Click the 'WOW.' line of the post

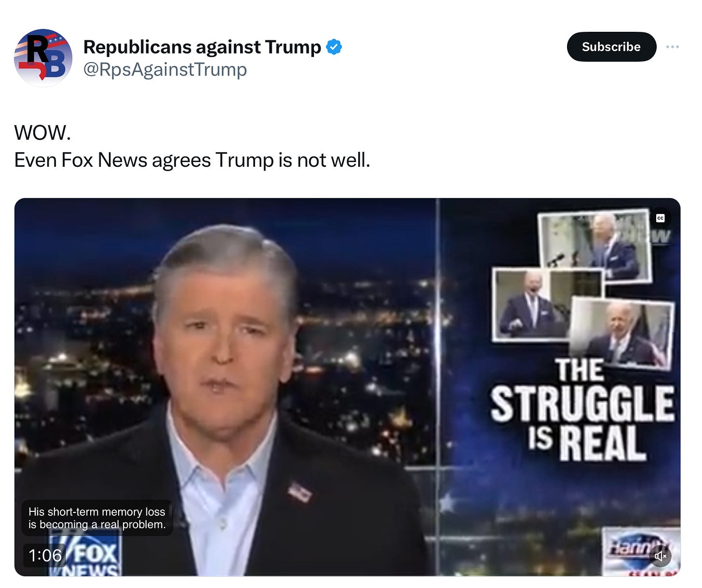point(42,133)
